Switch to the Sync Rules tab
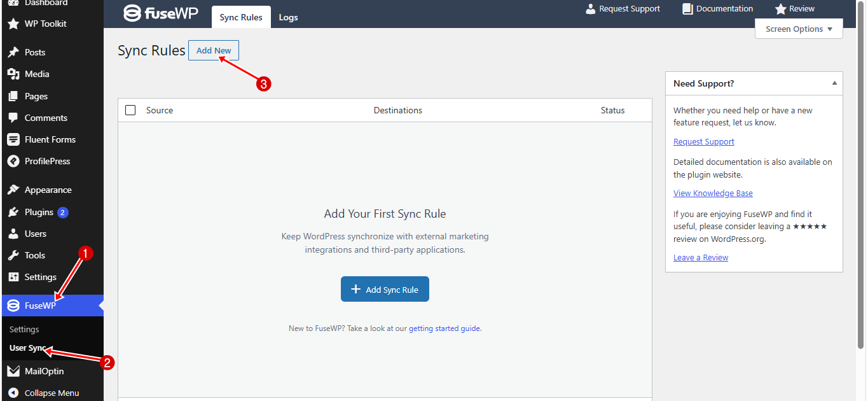The image size is (868, 401). (241, 17)
